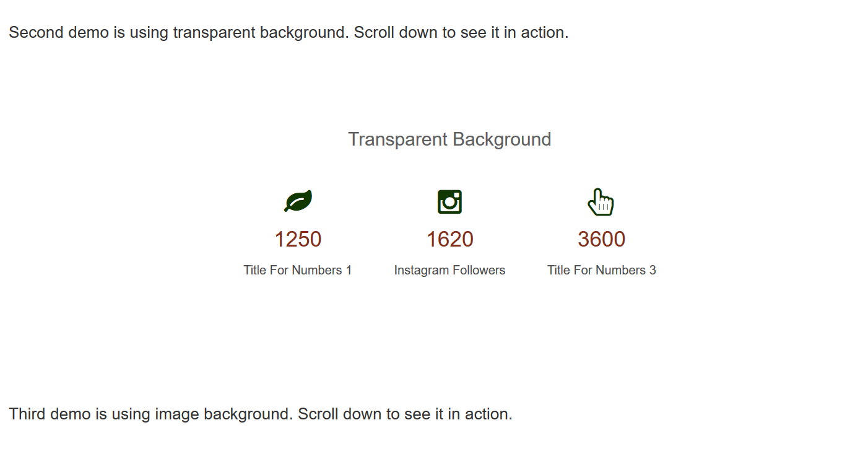
Task: Click the 'Title For Numbers 3' label
Action: pyautogui.click(x=601, y=270)
